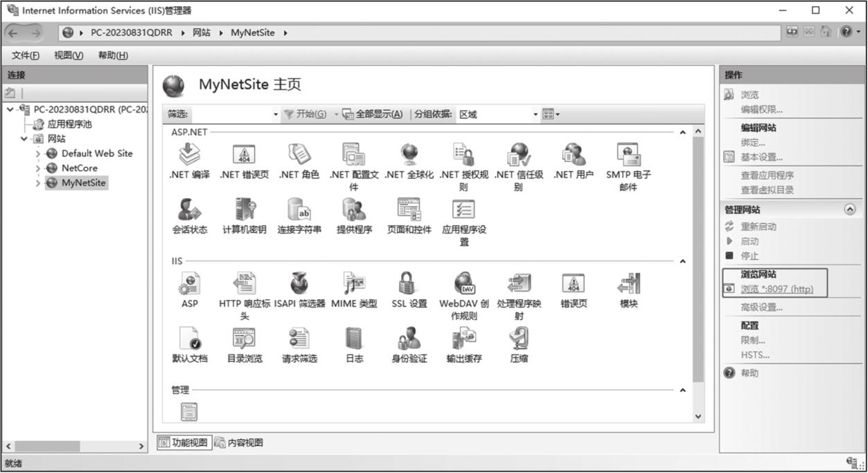Collapse the PC-20230831QDRR server node
Viewport: 868px width, 473px height.
10,109
